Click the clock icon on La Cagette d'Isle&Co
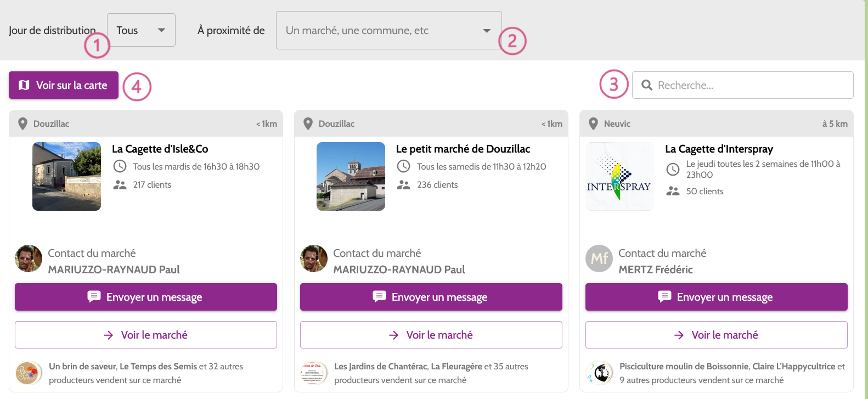Screen dimensions: 868x399 click(120, 166)
